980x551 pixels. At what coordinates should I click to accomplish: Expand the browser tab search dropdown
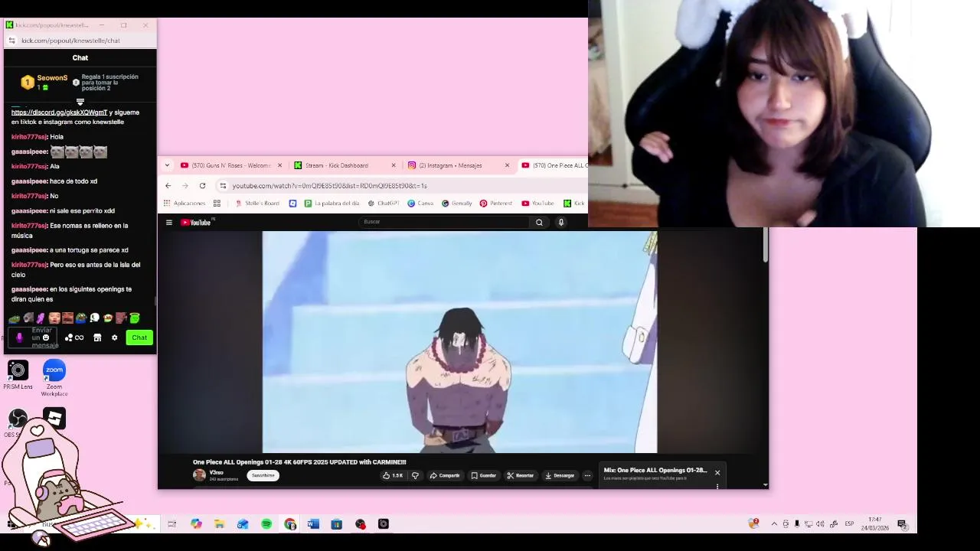click(167, 165)
